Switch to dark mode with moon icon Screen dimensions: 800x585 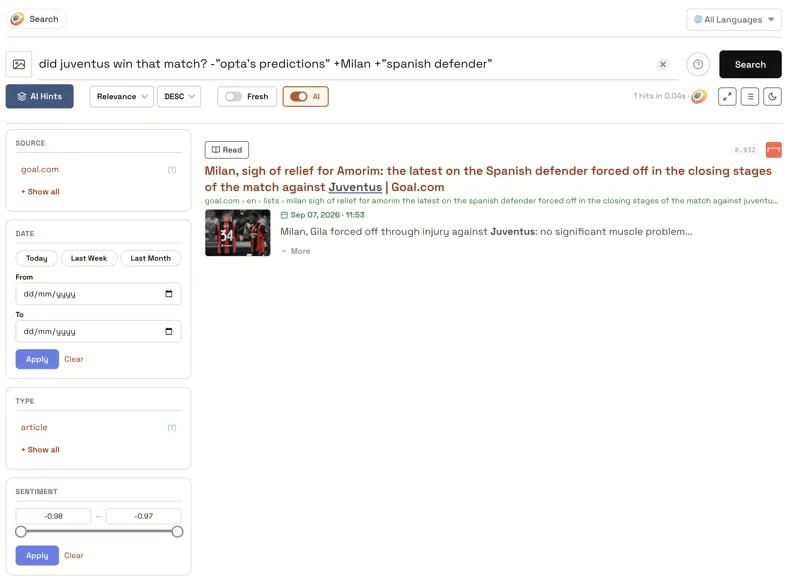[772, 96]
